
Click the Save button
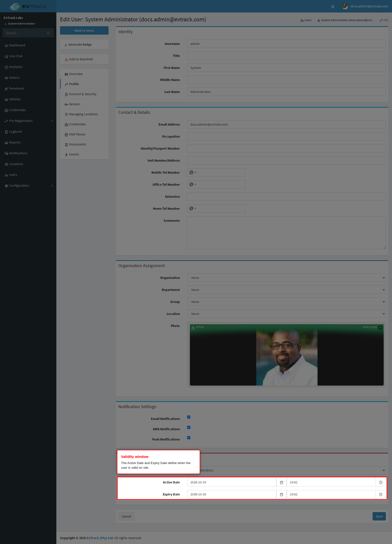click(x=379, y=516)
